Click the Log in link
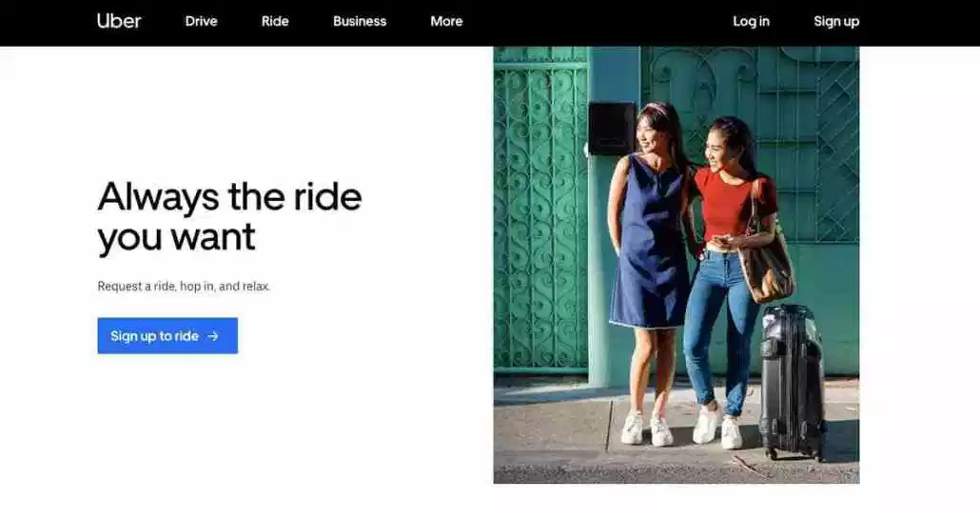Image resolution: width=980 pixels, height=519 pixels. [751, 21]
